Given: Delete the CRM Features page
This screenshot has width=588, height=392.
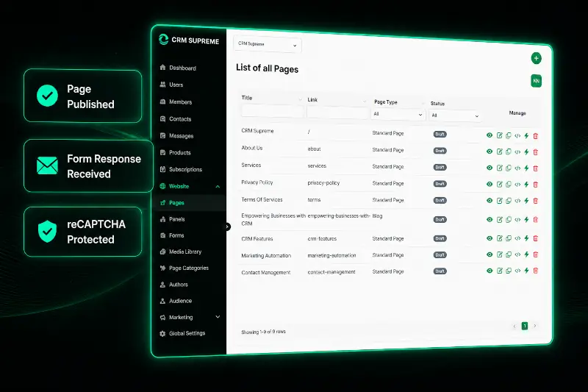Looking at the screenshot, I should 536,238.
